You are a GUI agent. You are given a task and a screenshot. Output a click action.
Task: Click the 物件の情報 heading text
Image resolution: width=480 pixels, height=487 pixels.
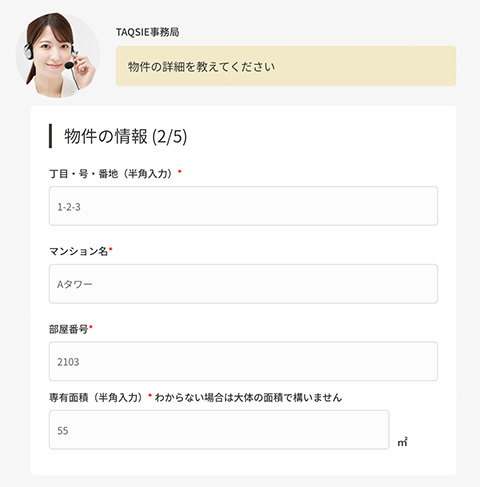106,136
